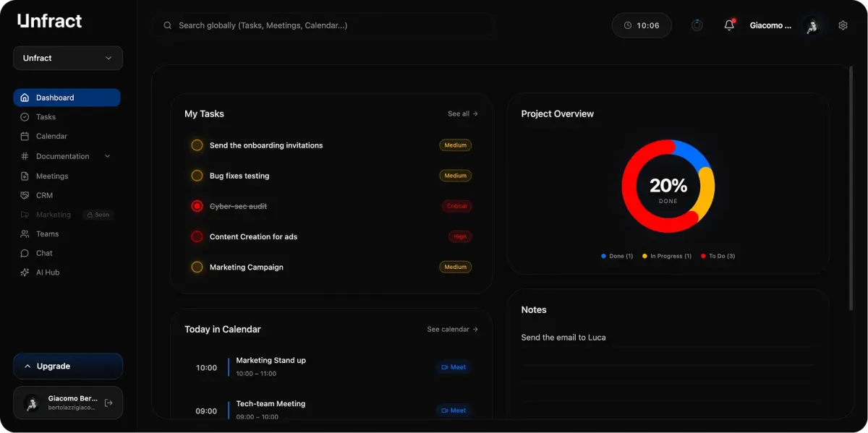Click the Send the onboarding invitations title
The width and height of the screenshot is (868, 433).
266,145
